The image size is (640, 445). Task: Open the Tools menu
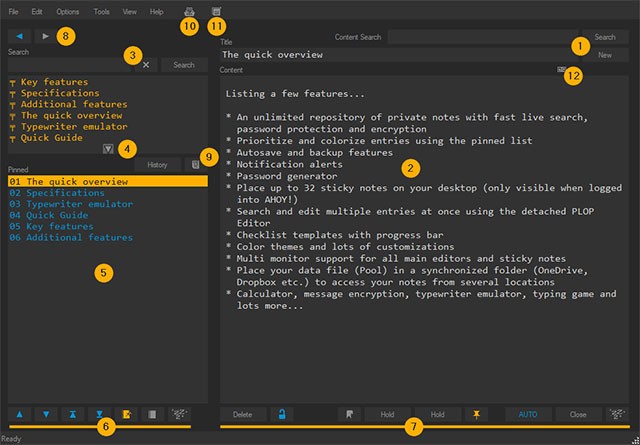click(101, 11)
